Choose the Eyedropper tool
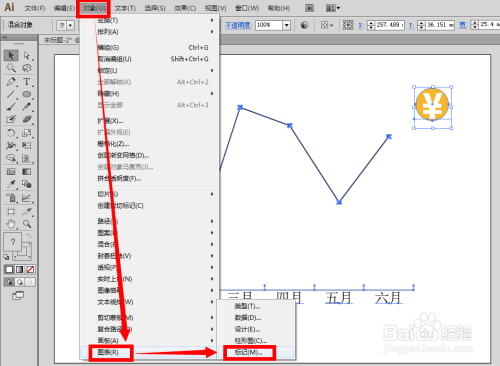500x366 pixels. (11, 184)
